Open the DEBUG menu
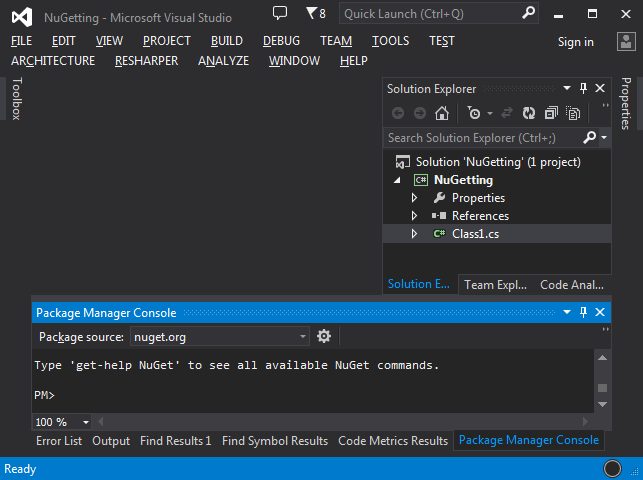 281,41
